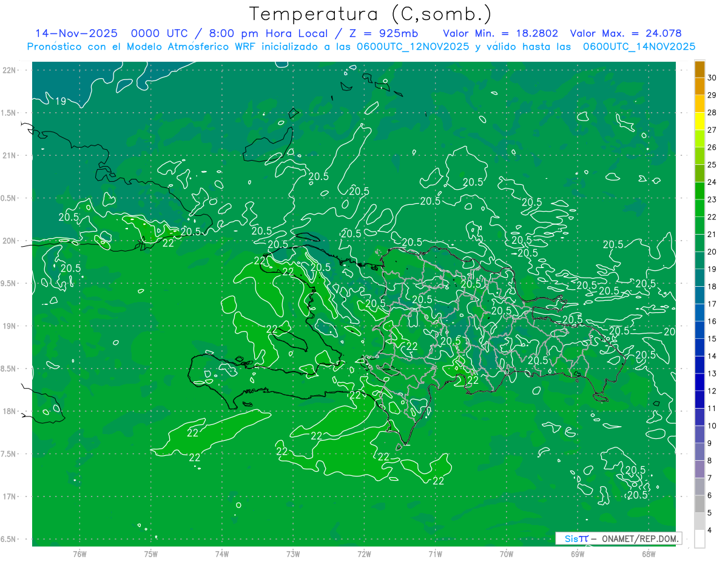
Task: Click the 'Valor Min. = 18.2802' readout
Action: tap(500, 33)
